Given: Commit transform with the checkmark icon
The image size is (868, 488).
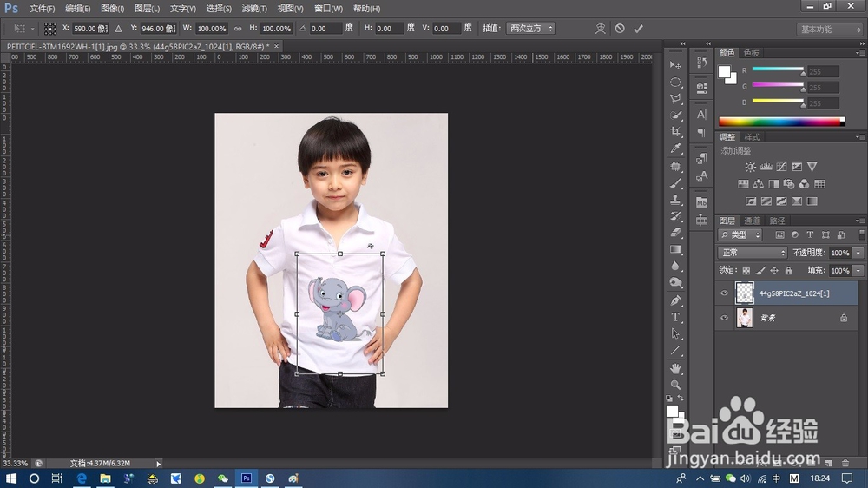Looking at the screenshot, I should tap(639, 29).
